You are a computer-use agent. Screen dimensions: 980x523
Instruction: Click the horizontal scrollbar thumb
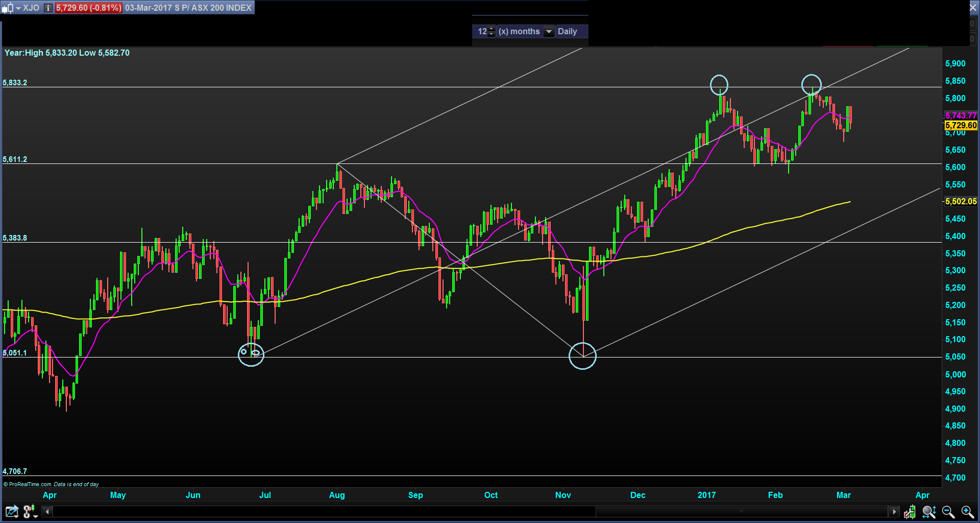click(x=742, y=511)
